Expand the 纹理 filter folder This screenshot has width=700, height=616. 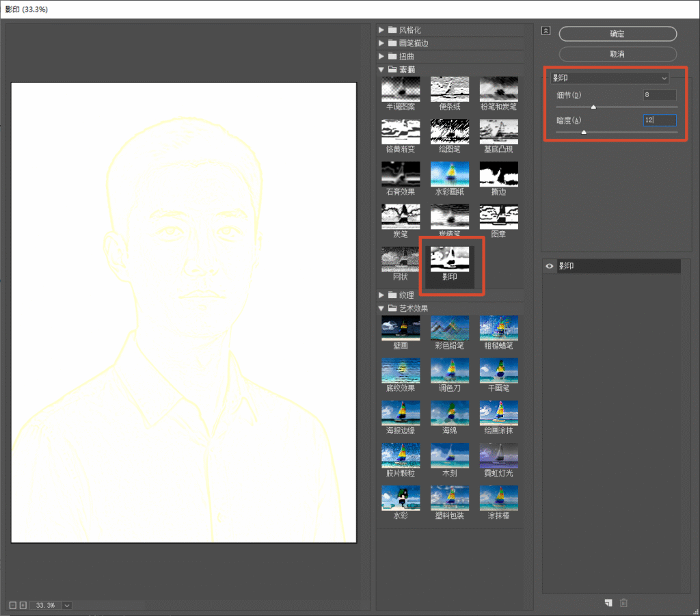381,295
